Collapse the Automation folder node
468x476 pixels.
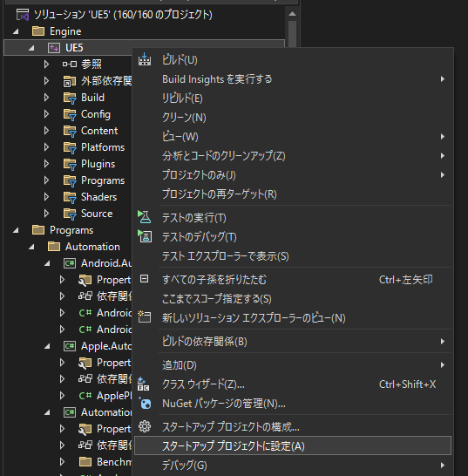pyautogui.click(x=31, y=247)
